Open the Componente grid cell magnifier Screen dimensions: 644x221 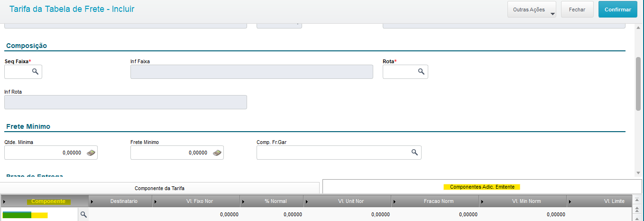(83, 215)
